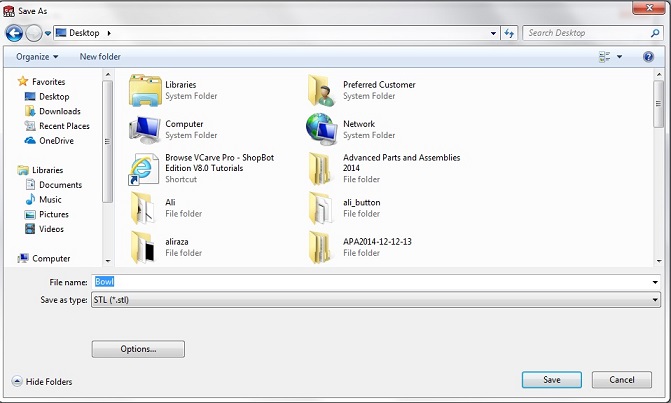Click the Libraries system folder icon
Screen dimensions: 671x403
click(x=145, y=90)
